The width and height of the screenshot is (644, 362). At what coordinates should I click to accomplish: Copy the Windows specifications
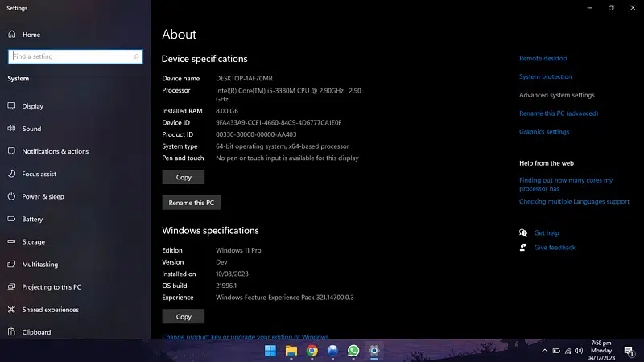pyautogui.click(x=184, y=316)
